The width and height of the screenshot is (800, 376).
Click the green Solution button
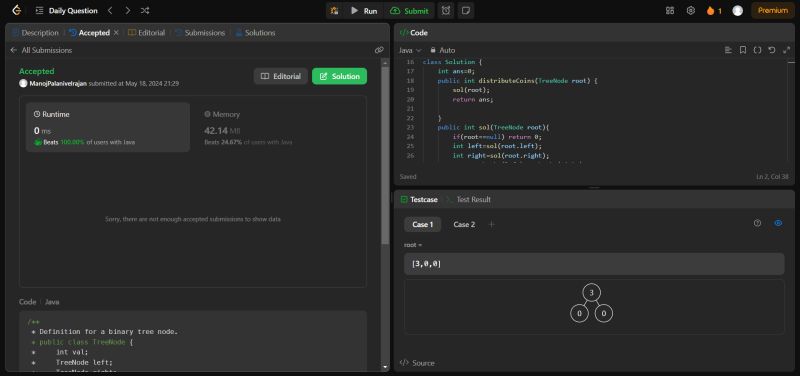coord(339,76)
